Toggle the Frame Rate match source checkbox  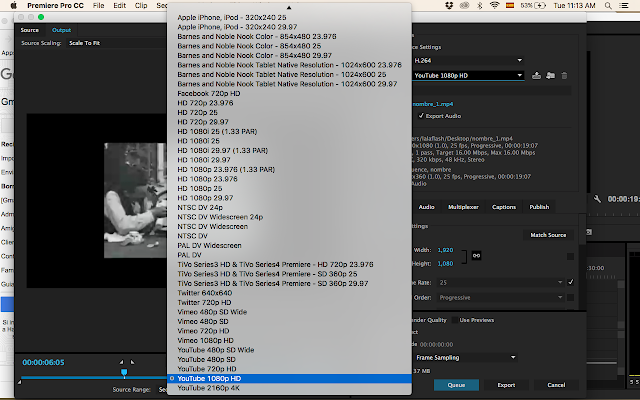click(570, 282)
